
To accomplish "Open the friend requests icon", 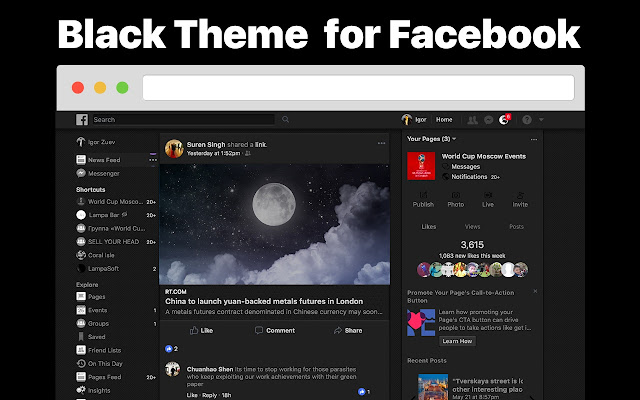I will click(x=472, y=120).
